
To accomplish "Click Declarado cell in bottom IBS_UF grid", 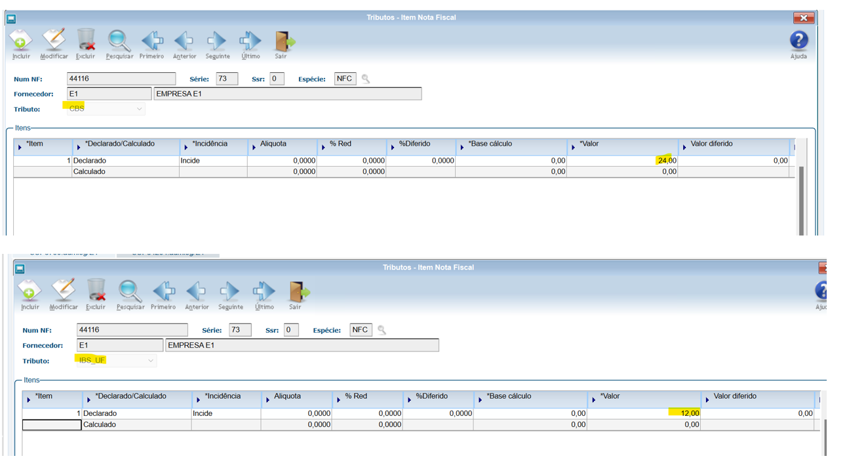I will [x=137, y=414].
